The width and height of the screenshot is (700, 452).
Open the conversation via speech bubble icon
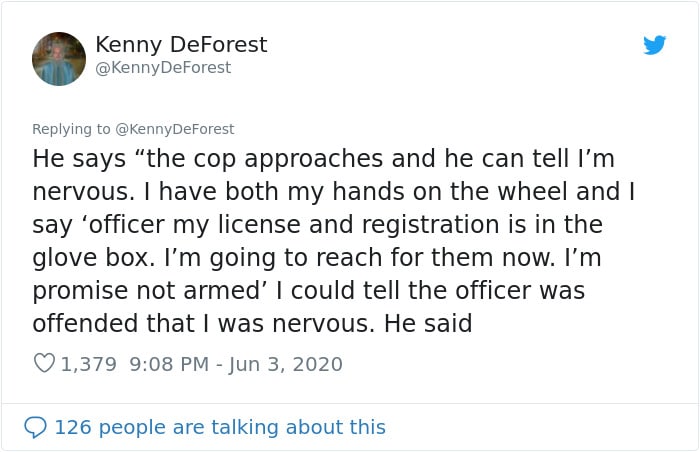click(x=35, y=427)
